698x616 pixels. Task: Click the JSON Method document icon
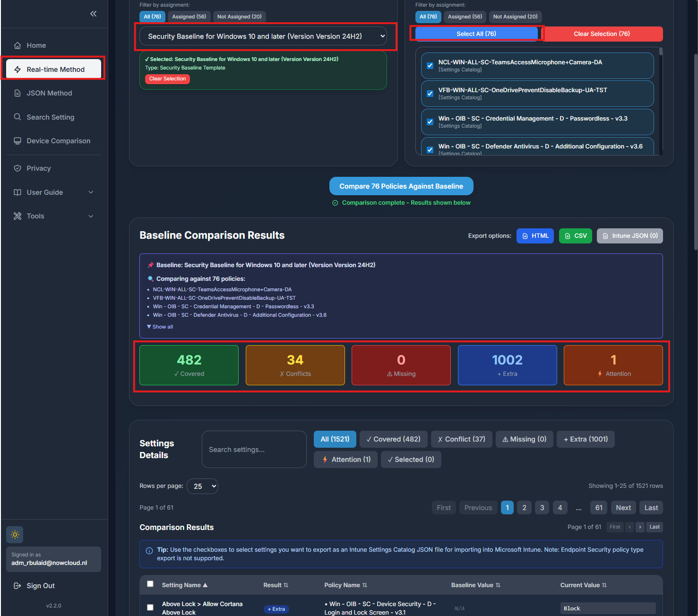point(17,93)
